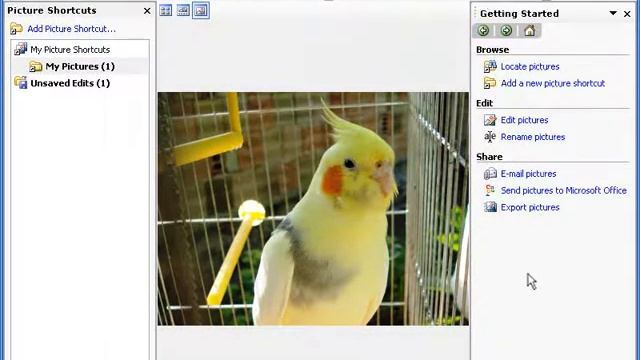The width and height of the screenshot is (640, 360).
Task: Open Getting Started home icon
Action: (x=530, y=31)
